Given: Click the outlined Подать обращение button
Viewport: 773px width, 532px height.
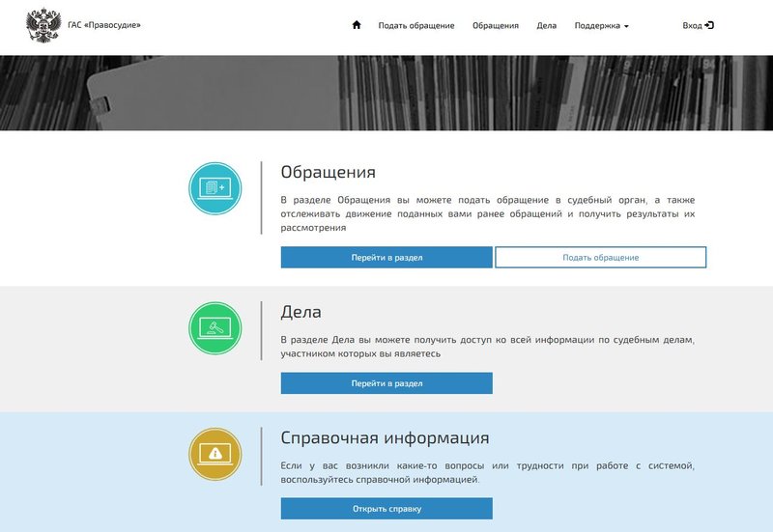Looking at the screenshot, I should (x=600, y=257).
